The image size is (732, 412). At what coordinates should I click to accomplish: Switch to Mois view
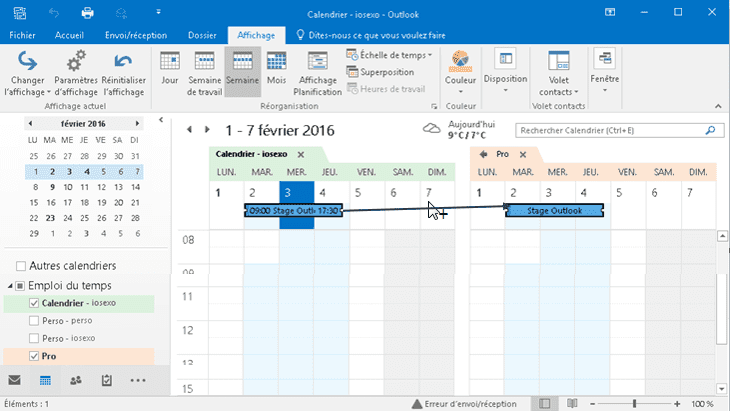point(276,69)
